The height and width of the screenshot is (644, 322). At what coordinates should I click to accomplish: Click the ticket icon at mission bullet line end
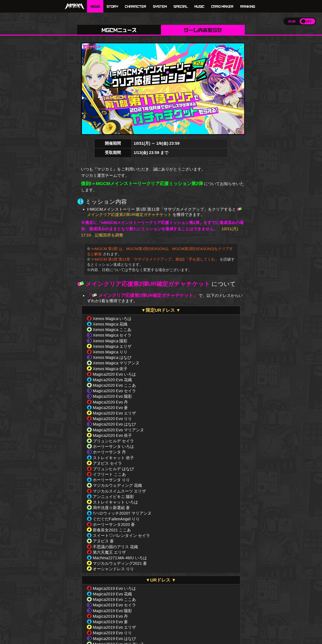pyautogui.click(x=239, y=209)
